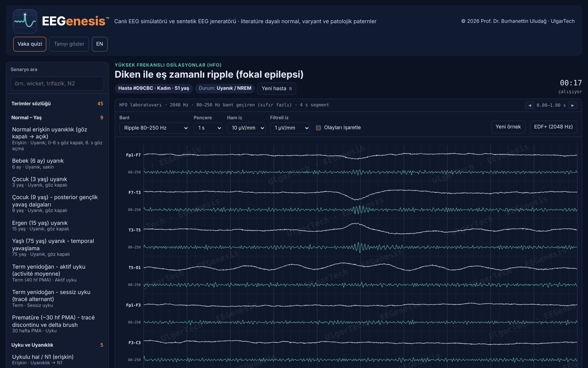This screenshot has height=368, width=588.
Task: Select 'Term yenidoğan - sessiz uyku' scenario
Action: pos(57,298)
